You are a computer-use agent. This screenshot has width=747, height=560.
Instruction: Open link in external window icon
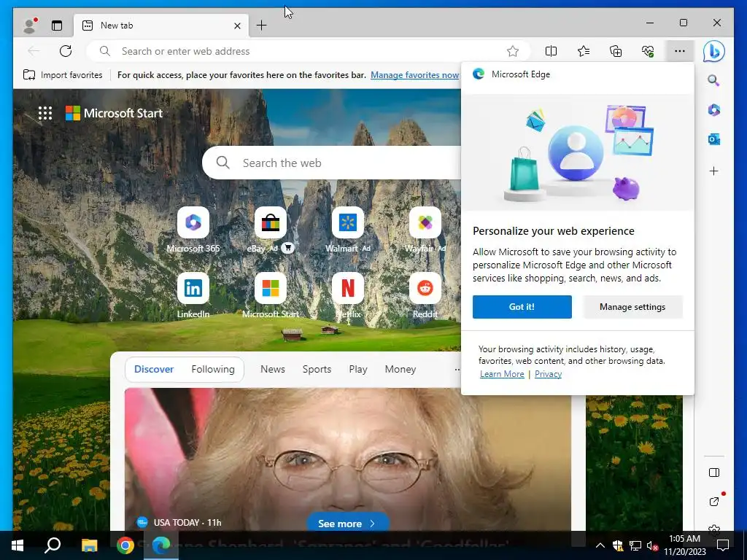click(x=713, y=502)
